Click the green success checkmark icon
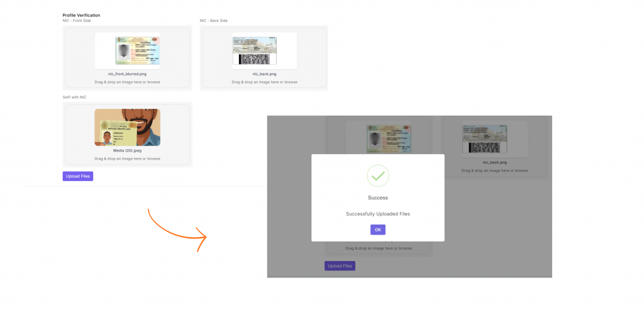This screenshot has height=322, width=644. click(378, 176)
